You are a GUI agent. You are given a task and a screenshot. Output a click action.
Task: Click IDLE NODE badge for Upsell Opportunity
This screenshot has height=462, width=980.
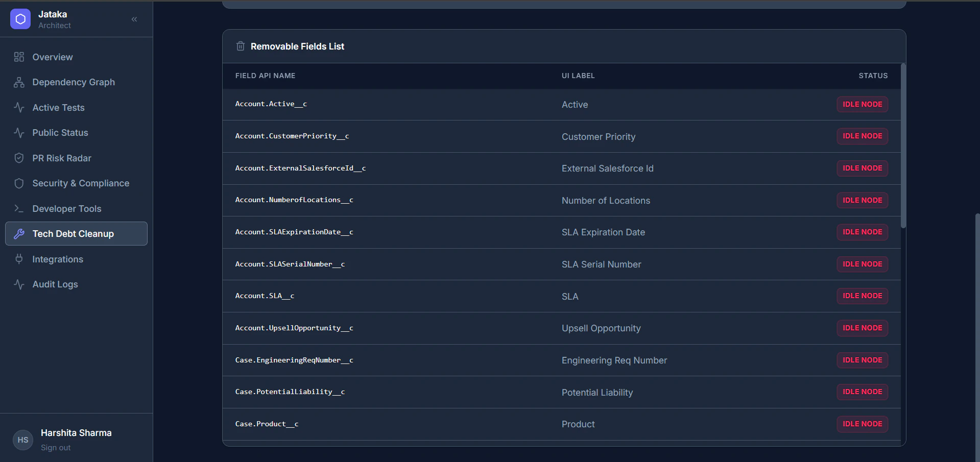click(x=862, y=328)
